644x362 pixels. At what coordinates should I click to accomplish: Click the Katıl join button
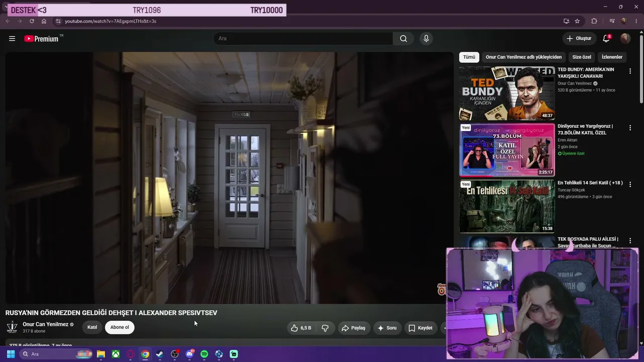(x=92, y=327)
